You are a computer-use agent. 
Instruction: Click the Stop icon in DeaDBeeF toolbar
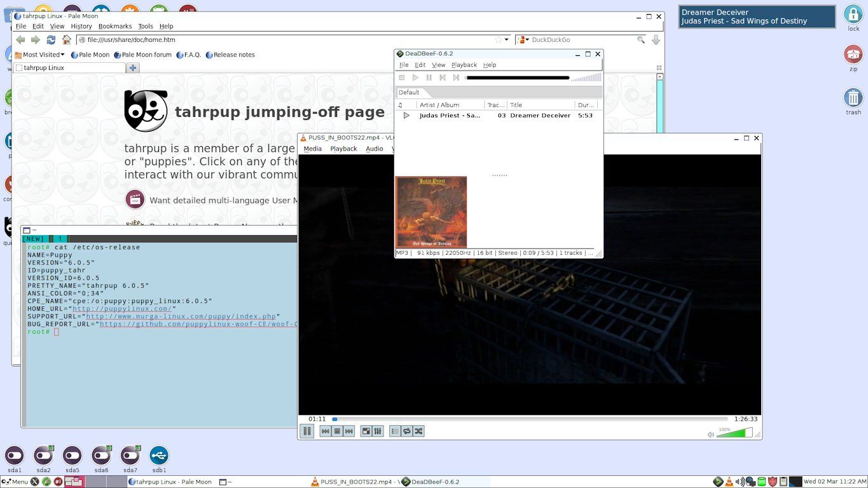pyautogui.click(x=402, y=78)
